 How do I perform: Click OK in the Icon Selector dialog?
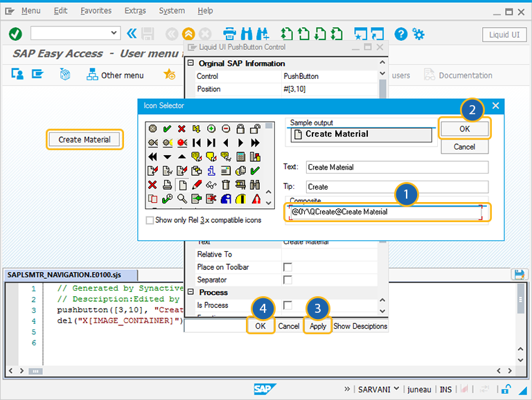tap(465, 129)
